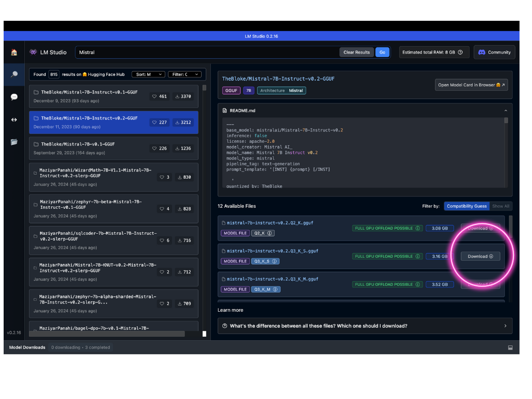This screenshot has height=399, width=532.
Task: Click TheBloke/Mistral-7B-Instruct-v0.2-GGUF model title
Action: click(278, 79)
